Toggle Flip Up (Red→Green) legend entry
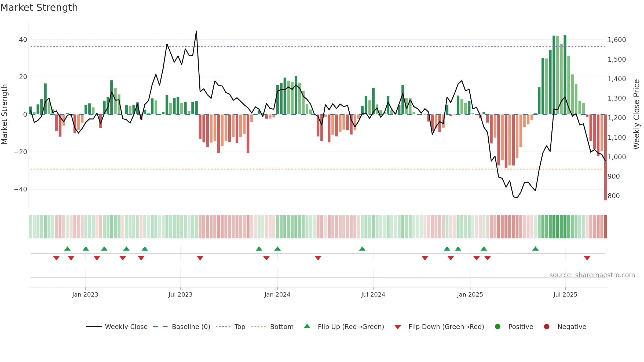This screenshot has height=362, width=644. click(344, 327)
